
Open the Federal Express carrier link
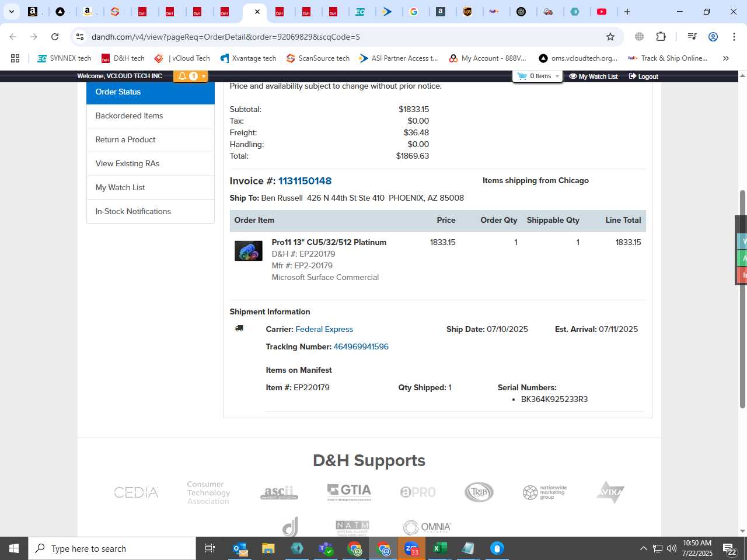324,329
